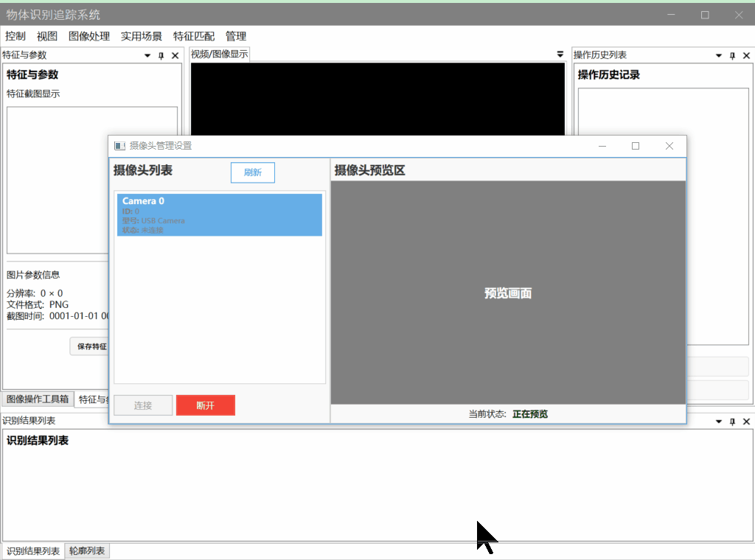Open the 实用场景 menu
The height and width of the screenshot is (560, 755).
141,36
